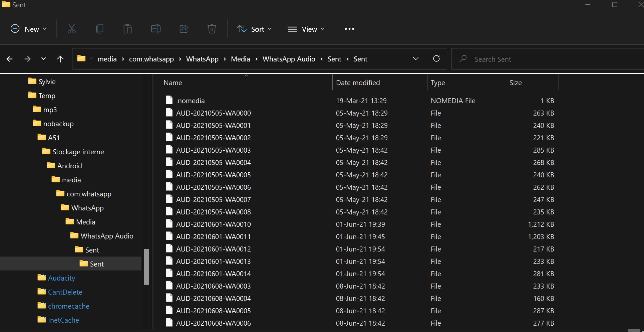Open the View dropdown menu
644x332 pixels.
coord(306,29)
